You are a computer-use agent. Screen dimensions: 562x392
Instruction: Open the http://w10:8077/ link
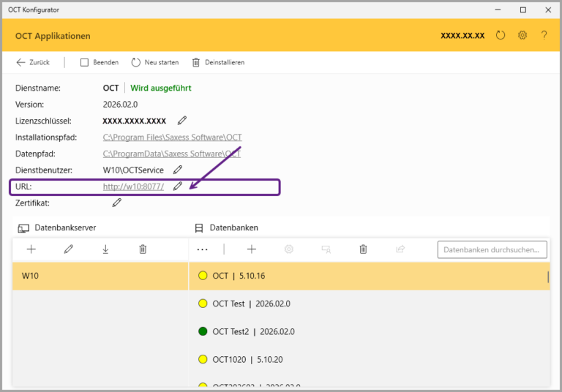click(x=133, y=186)
